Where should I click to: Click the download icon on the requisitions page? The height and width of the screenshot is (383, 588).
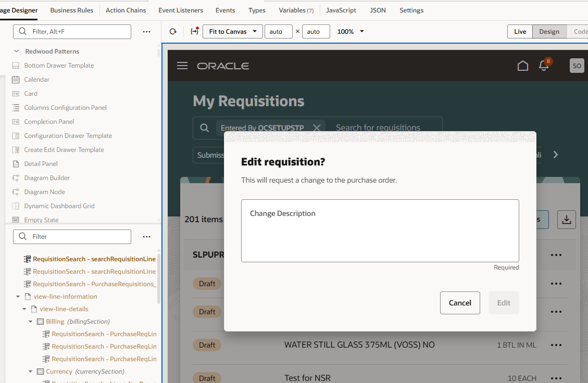pyautogui.click(x=567, y=219)
